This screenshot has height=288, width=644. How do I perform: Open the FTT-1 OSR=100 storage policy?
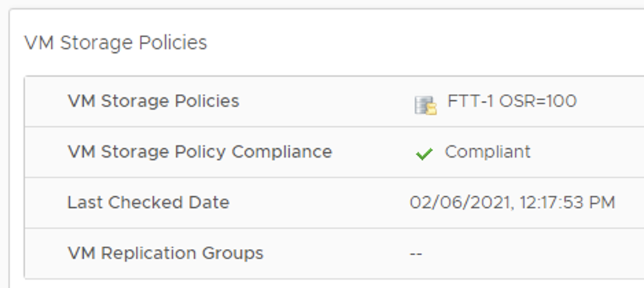point(511,101)
